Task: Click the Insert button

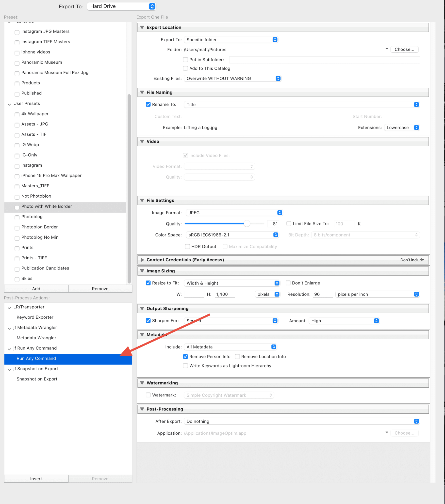Action: [x=36, y=478]
